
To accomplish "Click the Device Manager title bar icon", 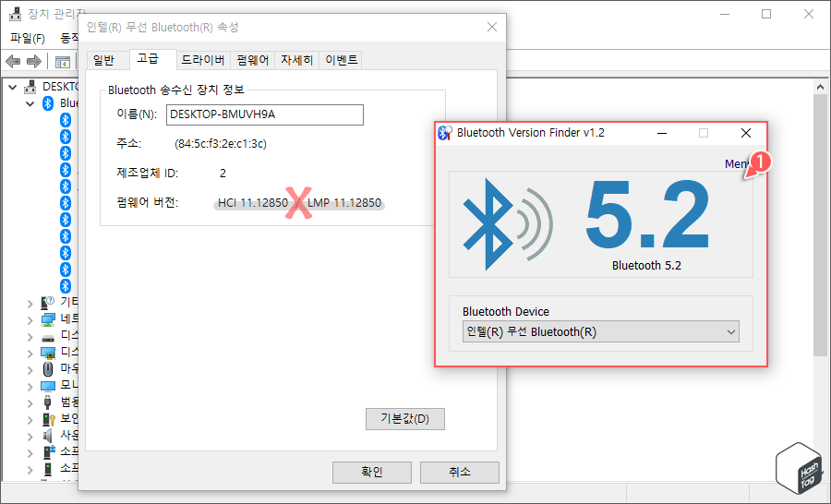I will [16, 14].
